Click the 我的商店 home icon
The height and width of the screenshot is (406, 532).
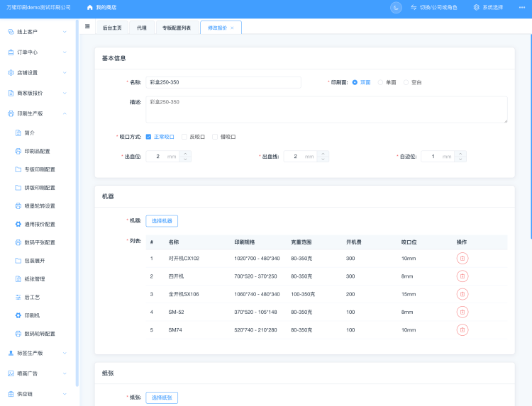[89, 7]
